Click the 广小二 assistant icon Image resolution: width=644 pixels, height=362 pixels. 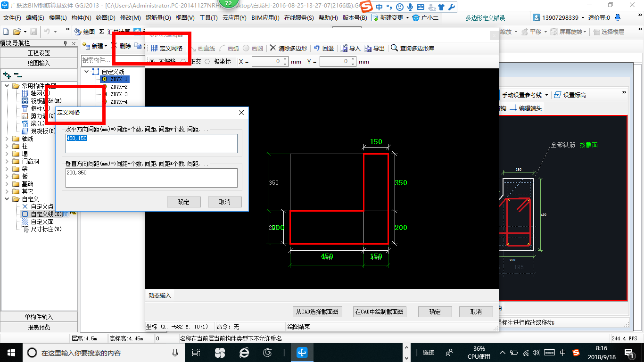(415, 17)
